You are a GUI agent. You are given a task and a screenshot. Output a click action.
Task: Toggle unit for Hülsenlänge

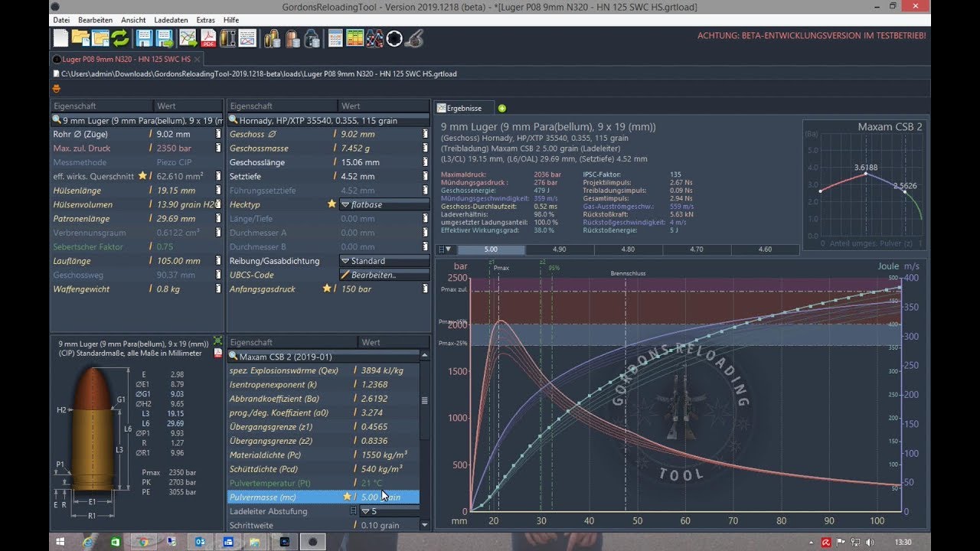218,191
